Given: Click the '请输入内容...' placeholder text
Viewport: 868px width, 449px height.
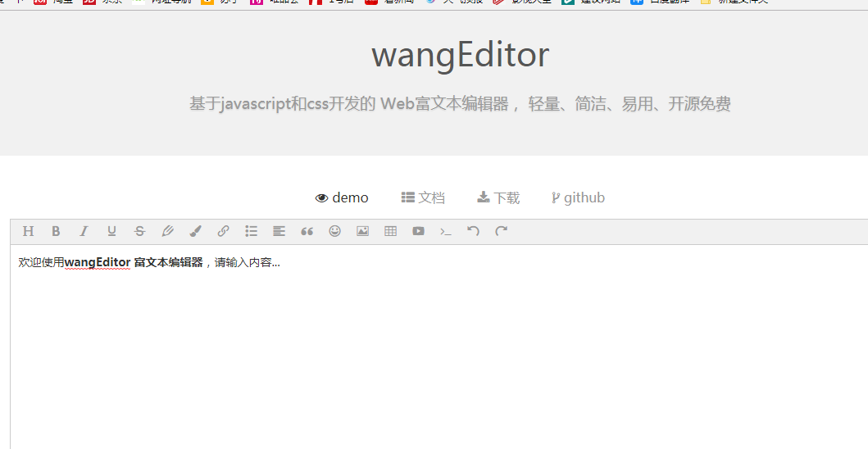Looking at the screenshot, I should pyautogui.click(x=247, y=262).
